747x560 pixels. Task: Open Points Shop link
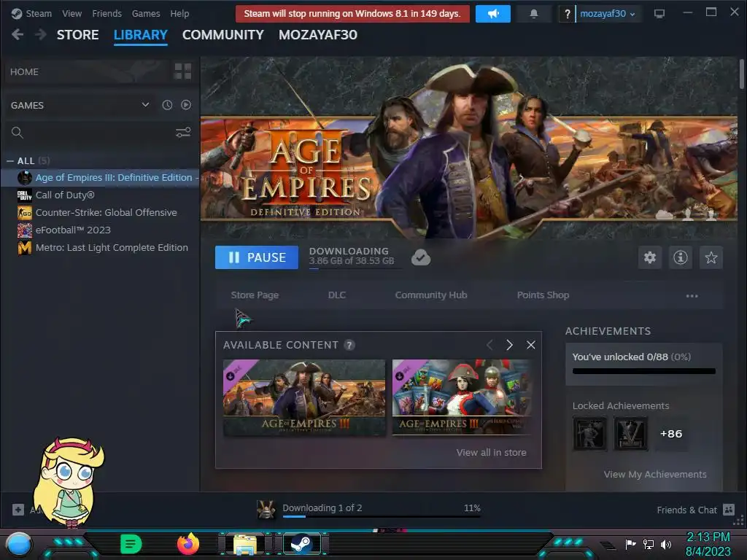[x=543, y=295]
